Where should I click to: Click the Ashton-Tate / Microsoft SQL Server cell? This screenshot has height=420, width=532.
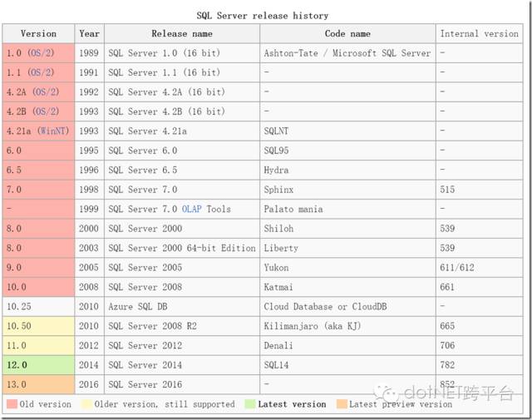pyautogui.click(x=347, y=53)
